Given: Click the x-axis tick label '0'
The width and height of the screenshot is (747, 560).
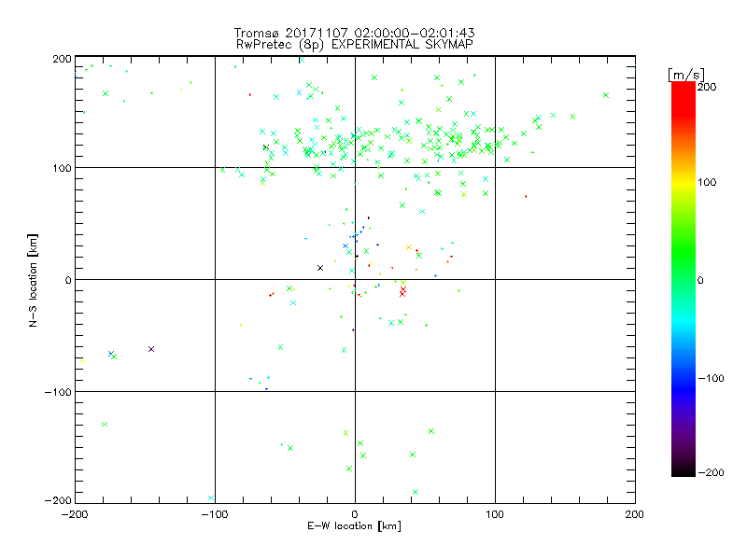Looking at the screenshot, I should pyautogui.click(x=355, y=514).
